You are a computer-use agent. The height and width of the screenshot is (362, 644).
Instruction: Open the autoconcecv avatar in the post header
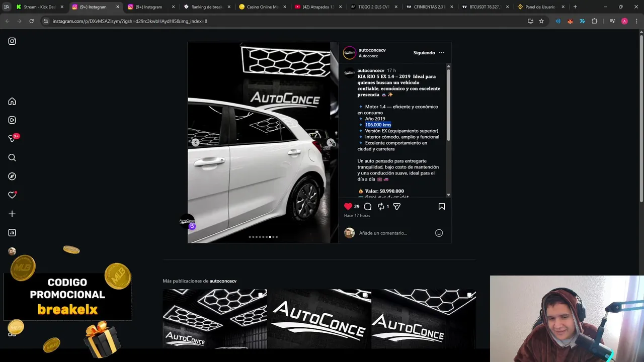(x=350, y=53)
